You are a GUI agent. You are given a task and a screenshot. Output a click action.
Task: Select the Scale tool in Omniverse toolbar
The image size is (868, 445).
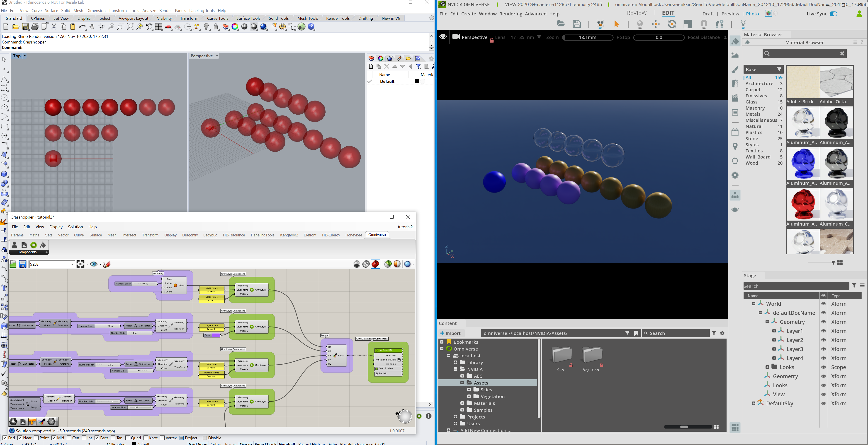click(688, 24)
